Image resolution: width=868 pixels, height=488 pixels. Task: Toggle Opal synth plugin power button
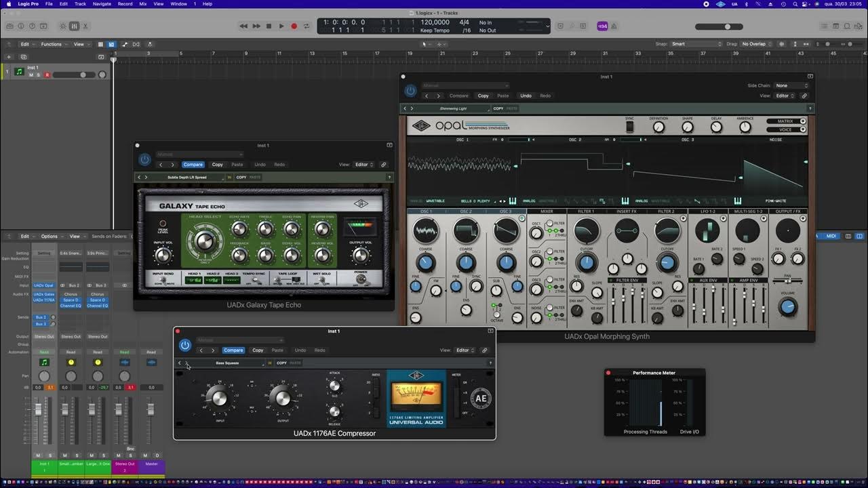click(410, 91)
